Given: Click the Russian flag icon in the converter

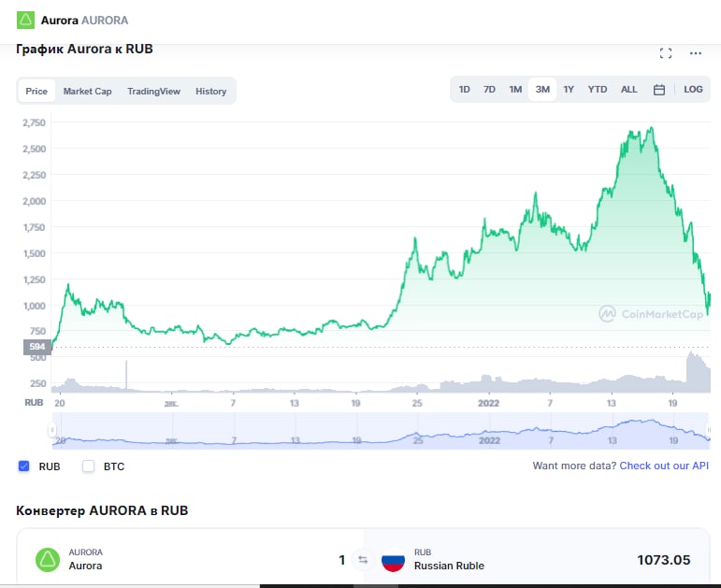Looking at the screenshot, I should [x=393, y=560].
